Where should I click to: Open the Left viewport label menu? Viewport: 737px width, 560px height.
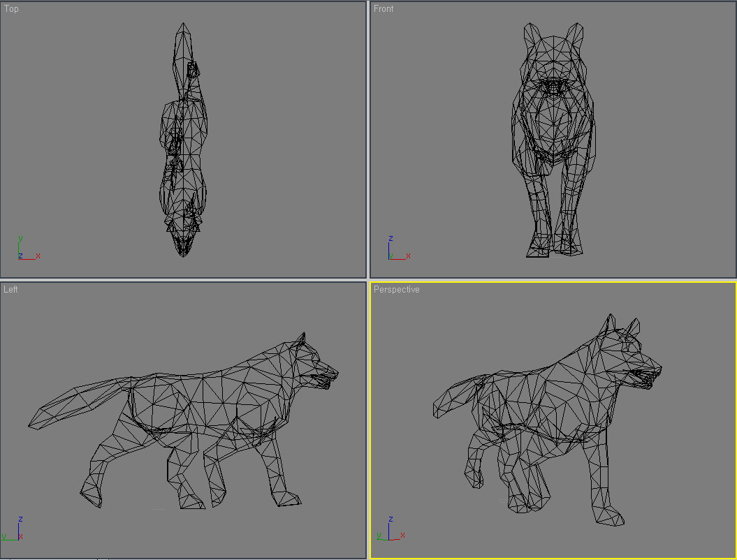point(11,289)
